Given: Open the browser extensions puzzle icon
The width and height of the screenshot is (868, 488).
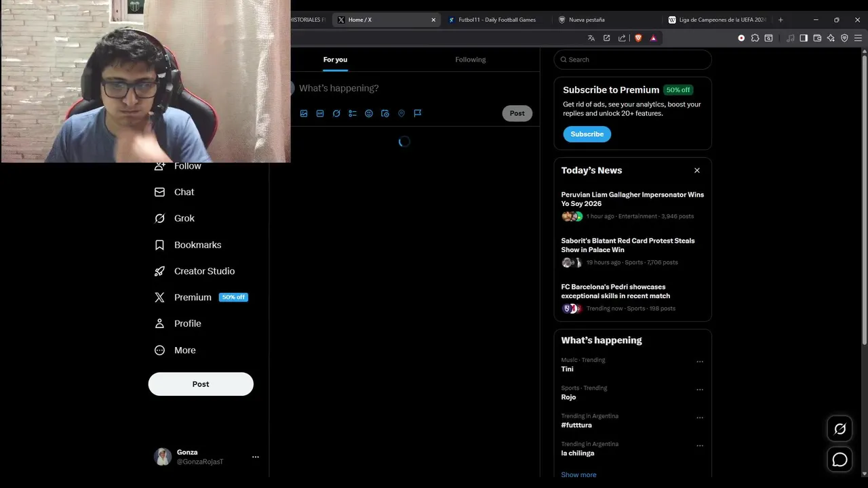Looking at the screenshot, I should click(755, 38).
